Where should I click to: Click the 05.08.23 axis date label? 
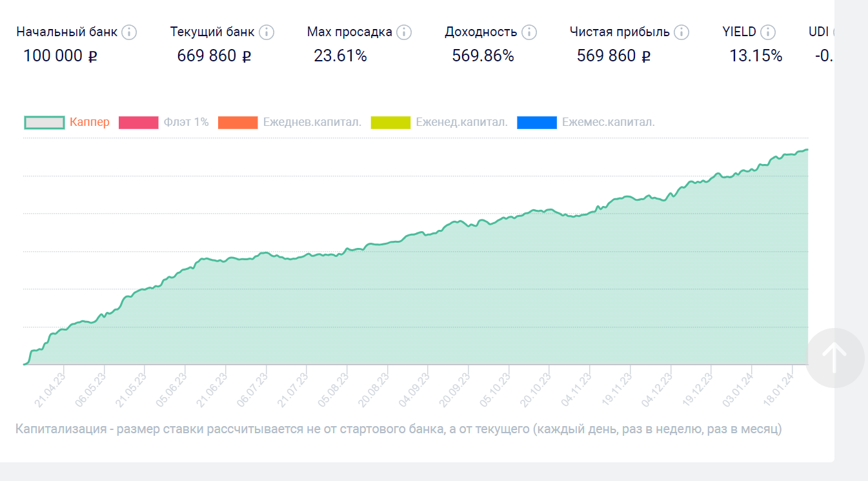pyautogui.click(x=333, y=389)
